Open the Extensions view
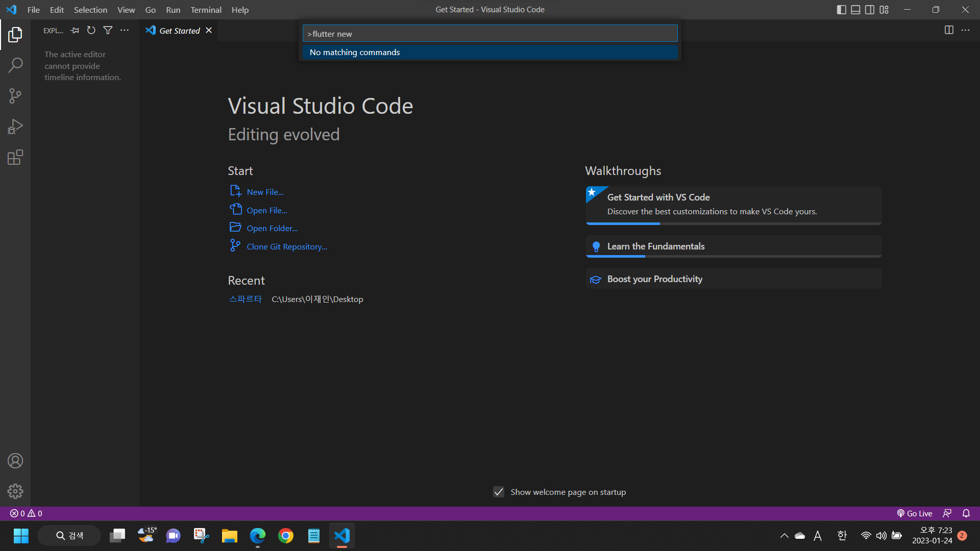The height and width of the screenshot is (551, 980). tap(15, 157)
